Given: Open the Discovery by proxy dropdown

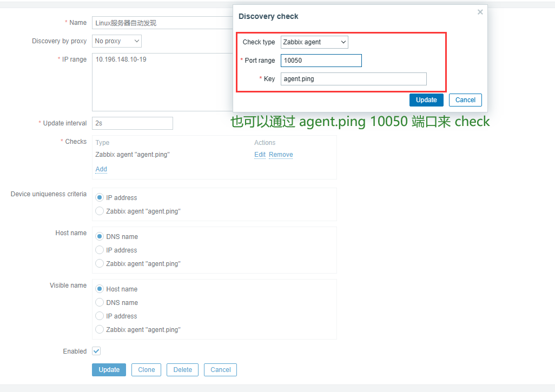Looking at the screenshot, I should click(x=116, y=41).
